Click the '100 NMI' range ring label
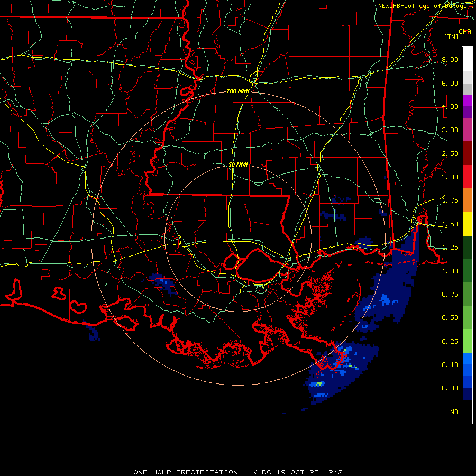This screenshot has height=476, width=476. (x=238, y=91)
